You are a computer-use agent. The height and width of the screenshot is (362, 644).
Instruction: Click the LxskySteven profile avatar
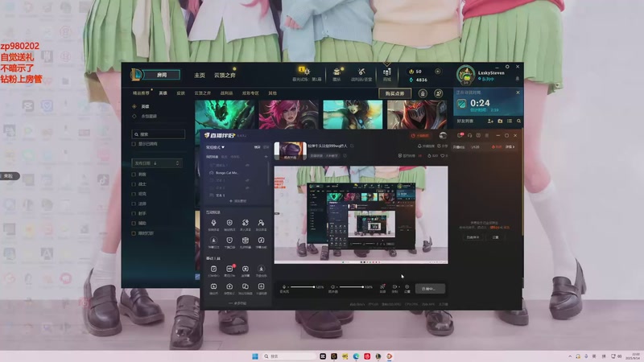tap(466, 75)
